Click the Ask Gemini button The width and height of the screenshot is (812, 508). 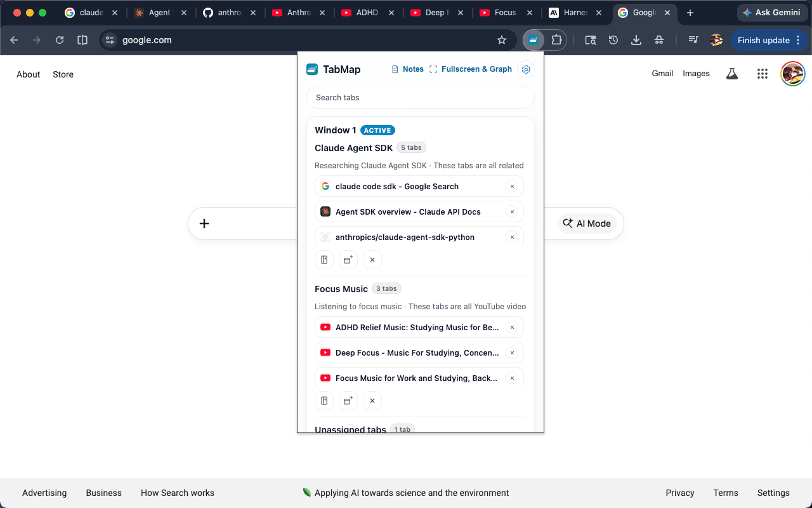pos(772,13)
